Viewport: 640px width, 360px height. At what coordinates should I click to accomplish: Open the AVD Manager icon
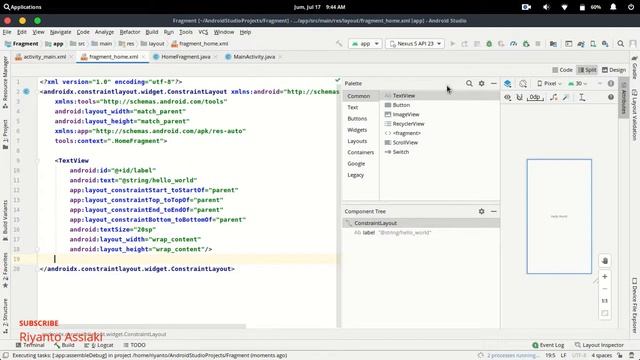[x=593, y=44]
